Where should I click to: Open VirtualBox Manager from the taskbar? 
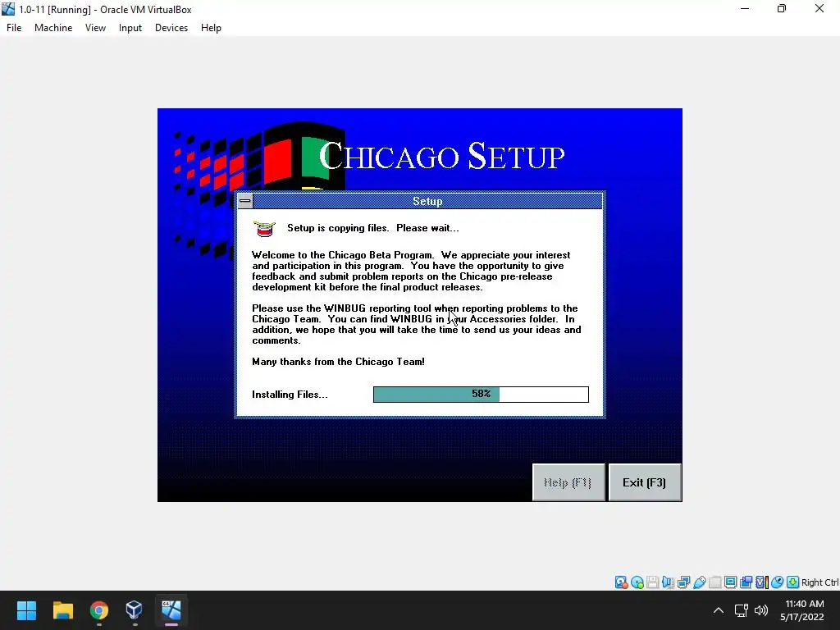[135, 610]
